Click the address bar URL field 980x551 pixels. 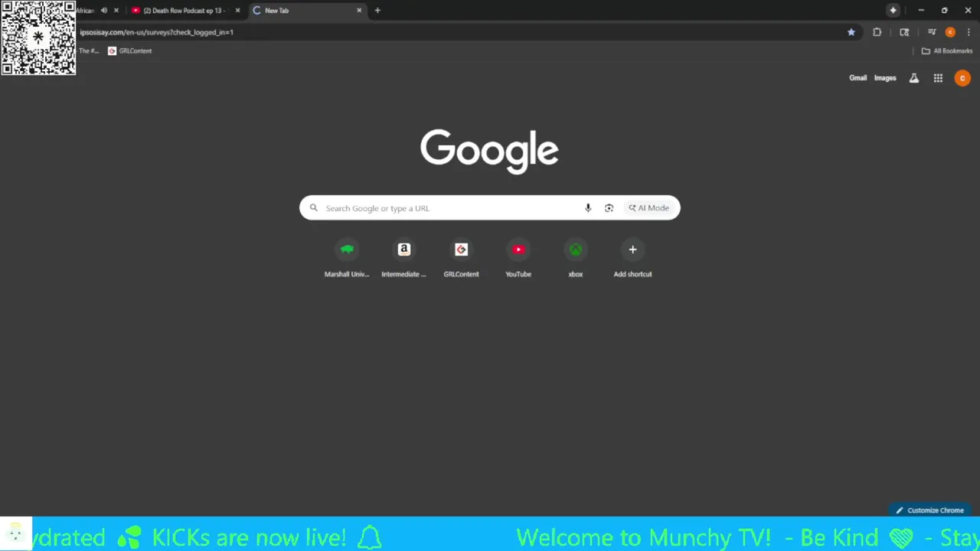tap(459, 32)
